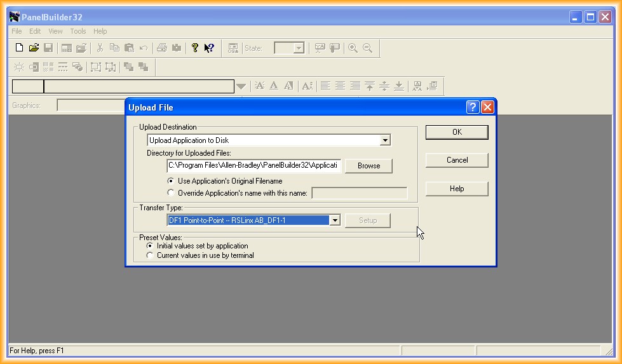Open the text toolbar dropdown arrow

[241, 86]
